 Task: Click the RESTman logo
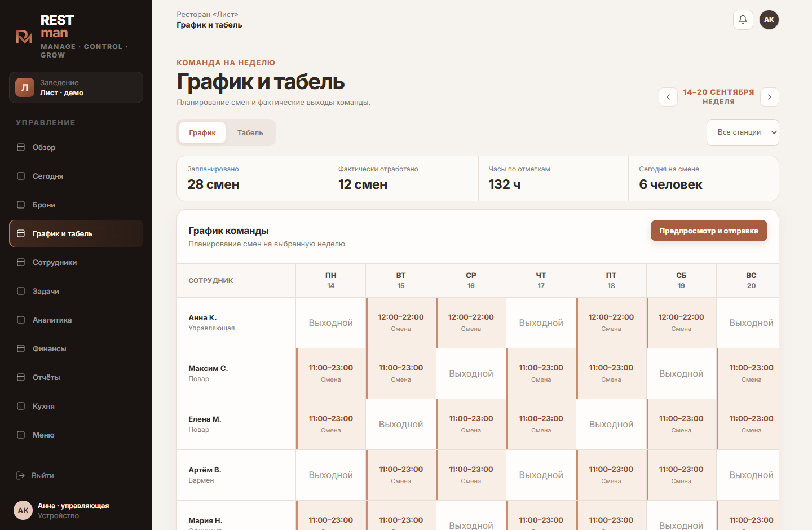[24, 37]
